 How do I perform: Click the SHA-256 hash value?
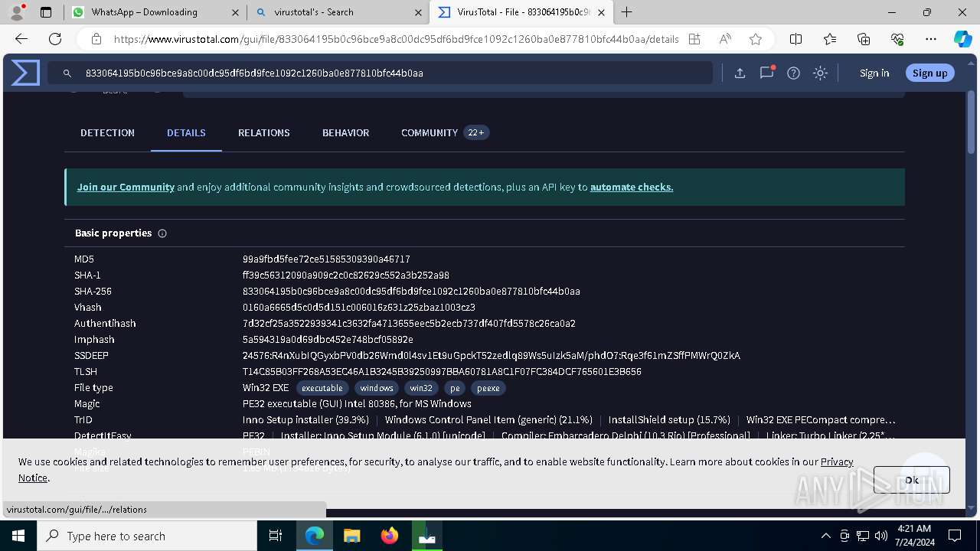[411, 292]
